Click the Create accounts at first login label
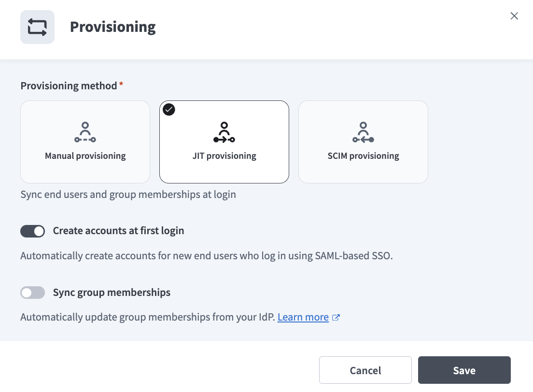Image resolution: width=533 pixels, height=392 pixels. tap(118, 231)
